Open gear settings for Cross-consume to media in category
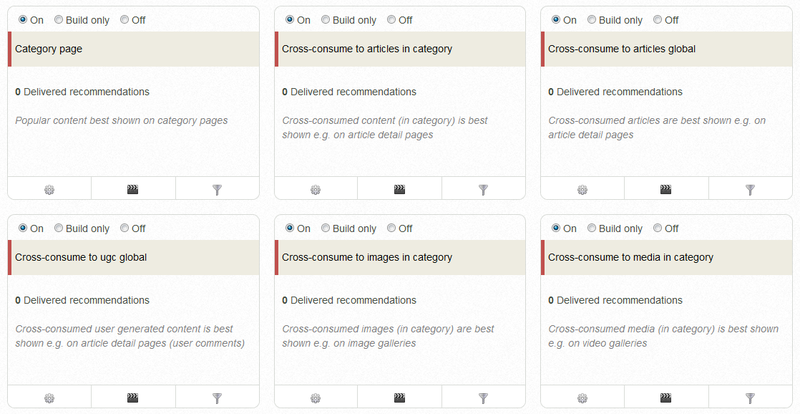The width and height of the screenshot is (800, 414). tap(582, 397)
